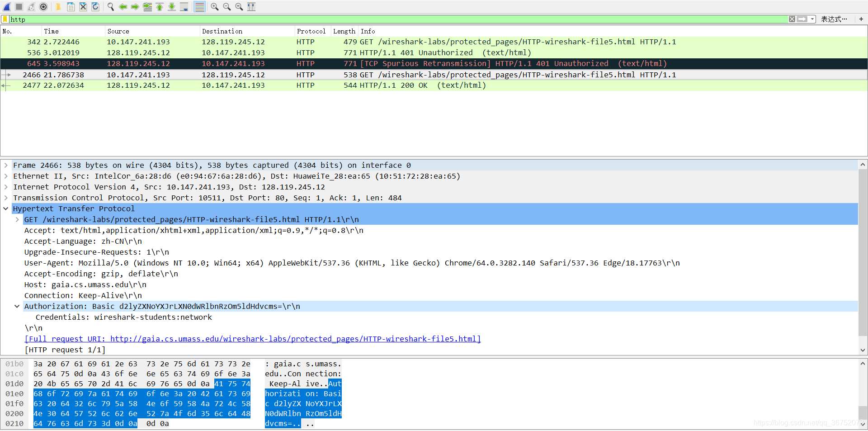Viewport: 868px width, 431px height.
Task: Toggle auto-scroll during live capture
Action: coord(184,7)
